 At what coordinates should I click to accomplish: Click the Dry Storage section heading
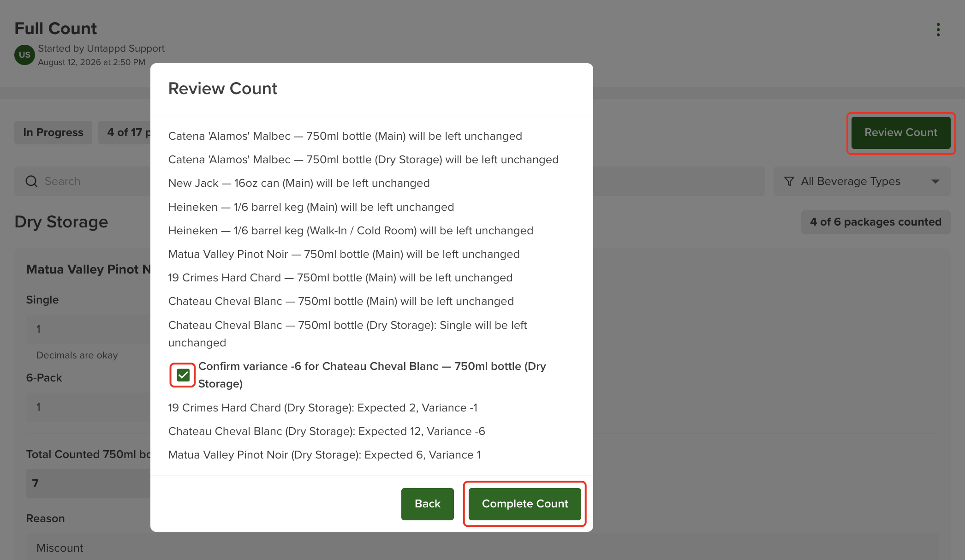(61, 222)
